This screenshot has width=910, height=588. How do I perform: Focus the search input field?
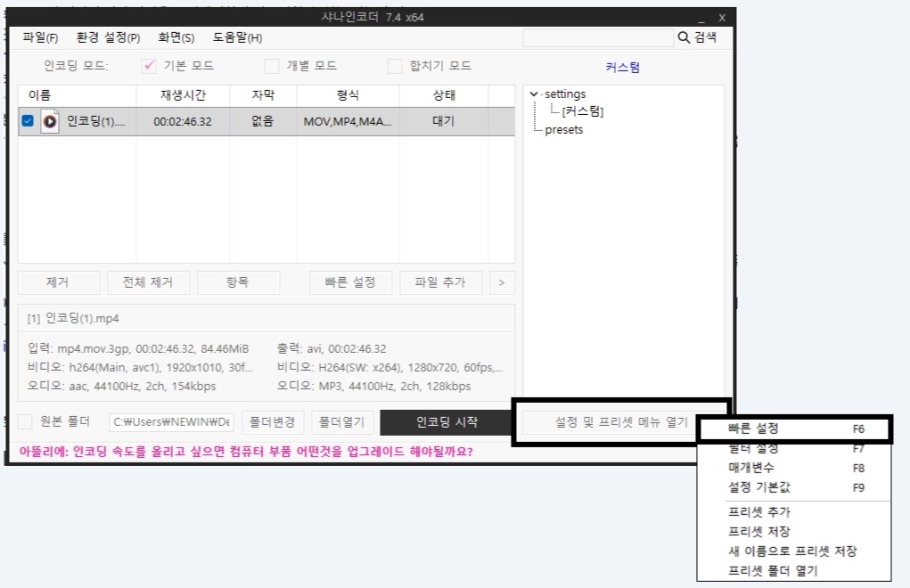(598, 37)
